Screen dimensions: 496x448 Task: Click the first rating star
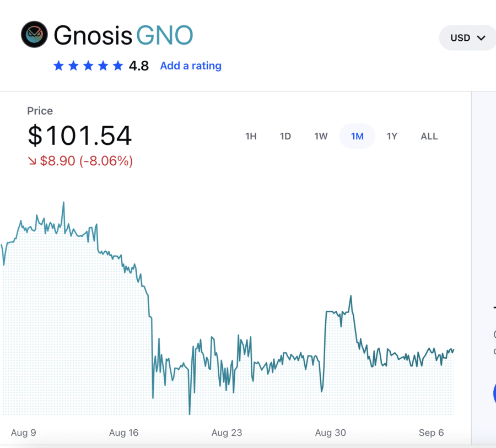pyautogui.click(x=58, y=66)
